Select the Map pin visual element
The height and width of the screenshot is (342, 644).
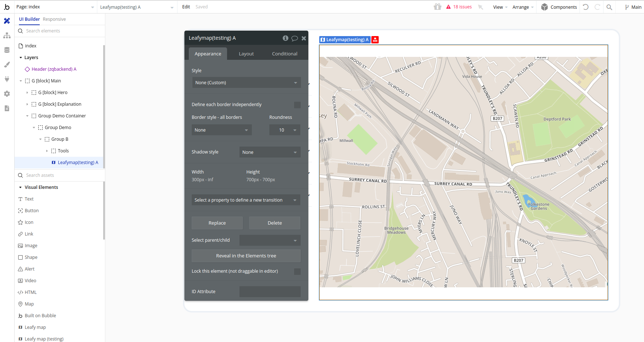click(x=20, y=304)
